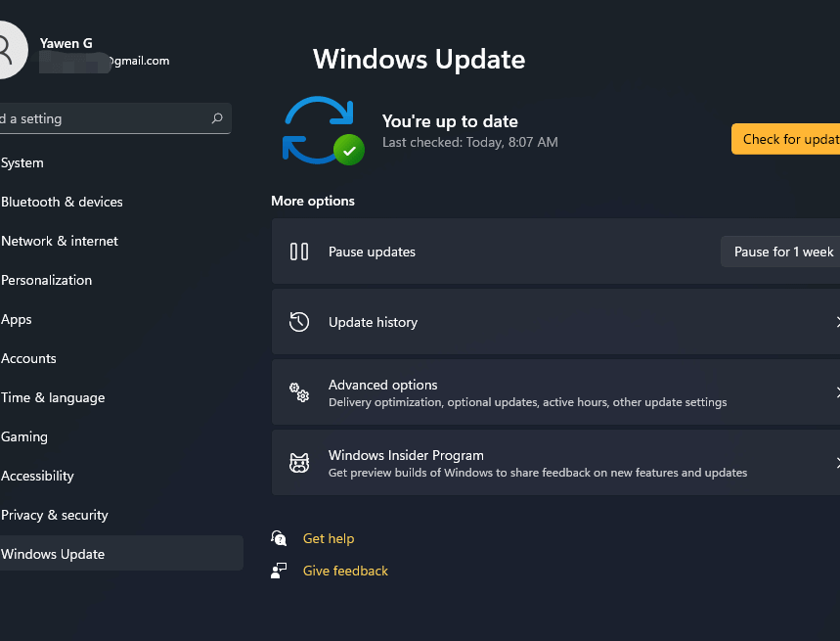This screenshot has width=840, height=641.
Task: Open the Windows Insider Program row
Action: pyautogui.click(x=555, y=463)
